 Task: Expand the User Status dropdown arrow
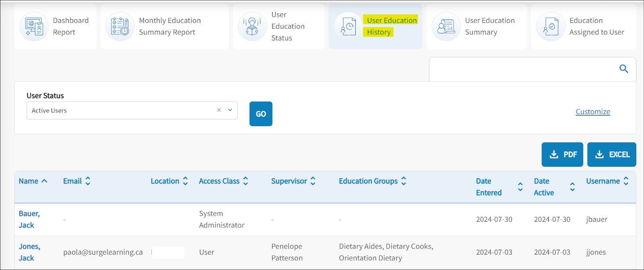(x=230, y=110)
